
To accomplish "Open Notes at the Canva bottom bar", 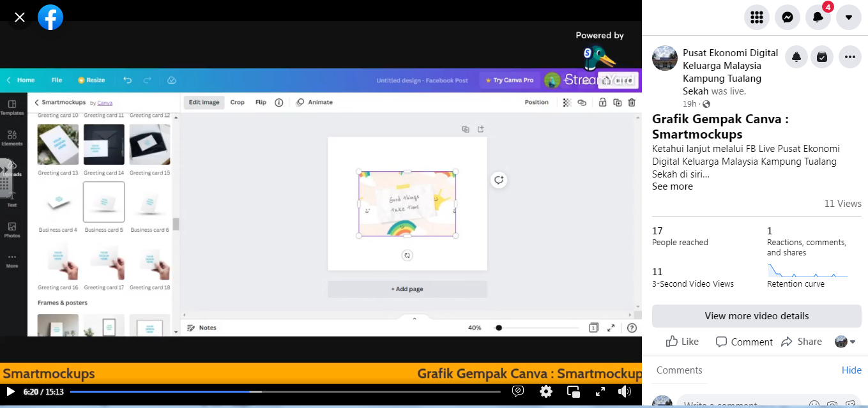I will point(202,328).
